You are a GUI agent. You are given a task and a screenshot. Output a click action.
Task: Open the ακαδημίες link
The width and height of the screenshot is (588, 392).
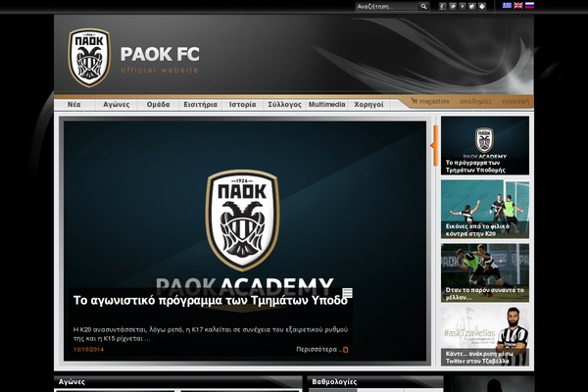click(x=475, y=101)
